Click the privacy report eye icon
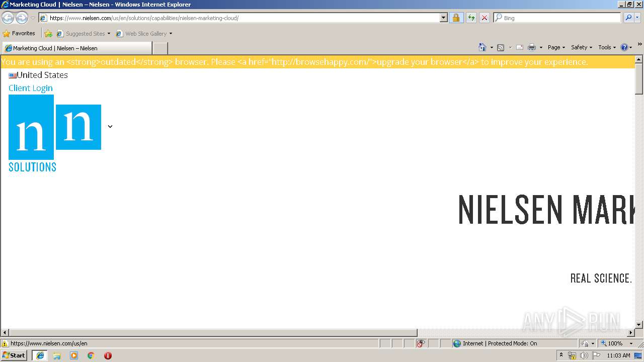This screenshot has width=644, height=362. point(421,343)
